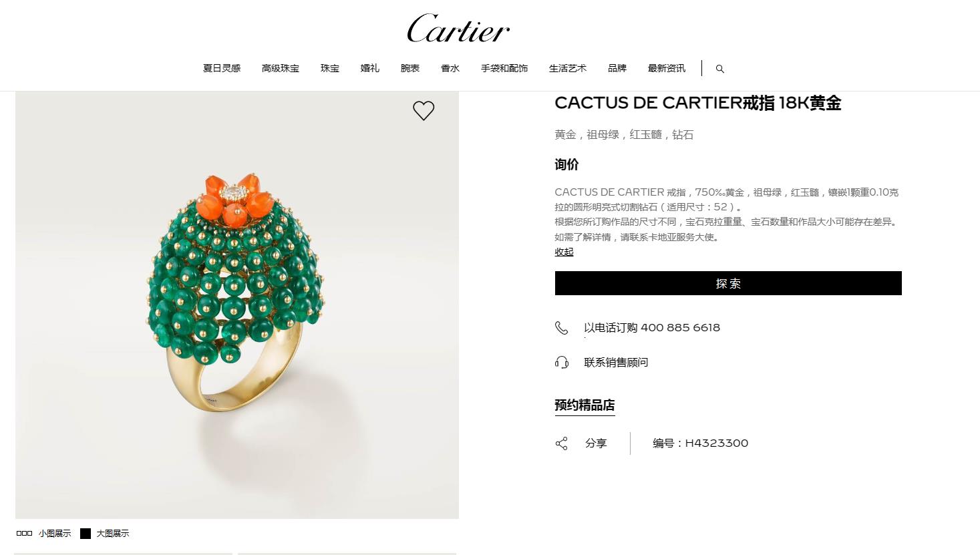Screen dimensions: 980x555
Task: Switch to 大图展示 large image view
Action: point(112,534)
